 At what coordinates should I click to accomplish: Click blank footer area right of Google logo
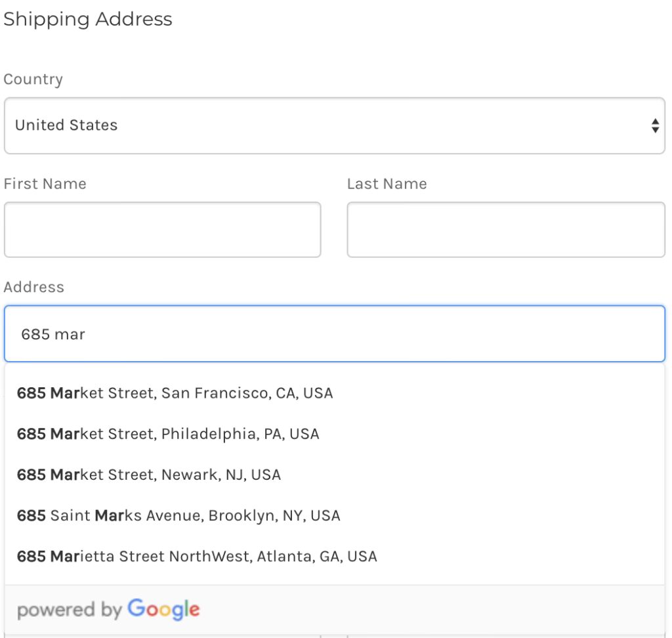click(x=427, y=609)
